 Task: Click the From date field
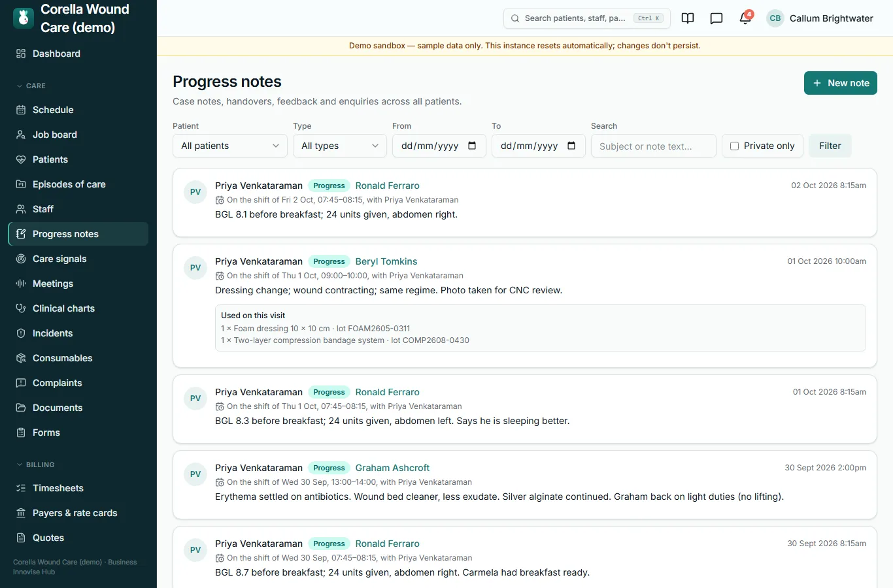(439, 146)
